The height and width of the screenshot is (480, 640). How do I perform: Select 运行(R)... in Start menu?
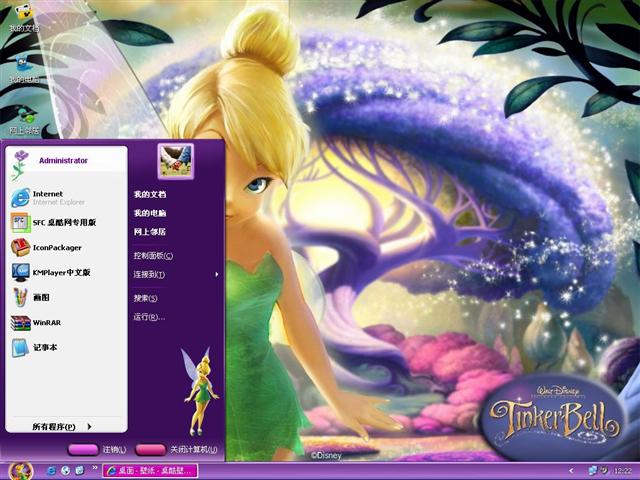coord(149,317)
